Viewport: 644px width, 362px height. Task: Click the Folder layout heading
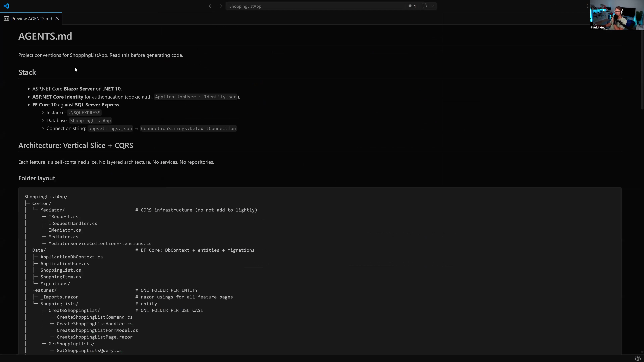point(37,178)
